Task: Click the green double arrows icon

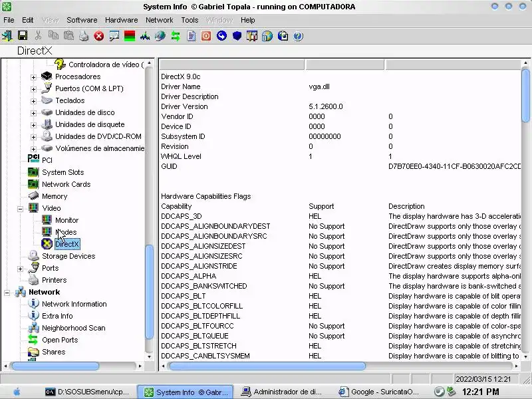Action: (x=176, y=36)
